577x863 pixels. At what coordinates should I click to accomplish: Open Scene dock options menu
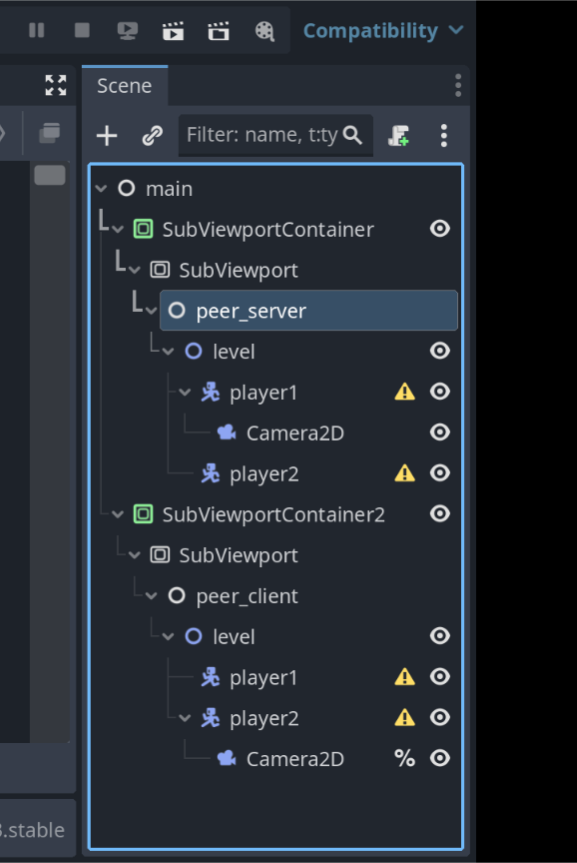tap(458, 86)
